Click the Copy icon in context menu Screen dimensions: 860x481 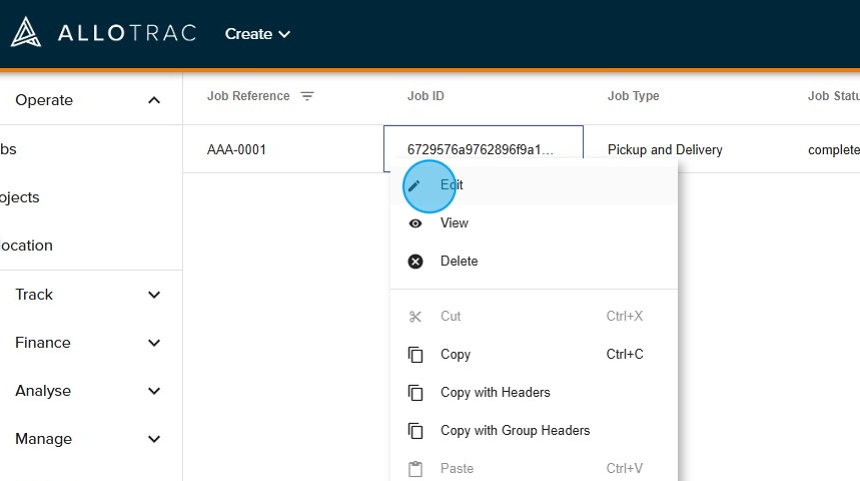[x=415, y=354]
